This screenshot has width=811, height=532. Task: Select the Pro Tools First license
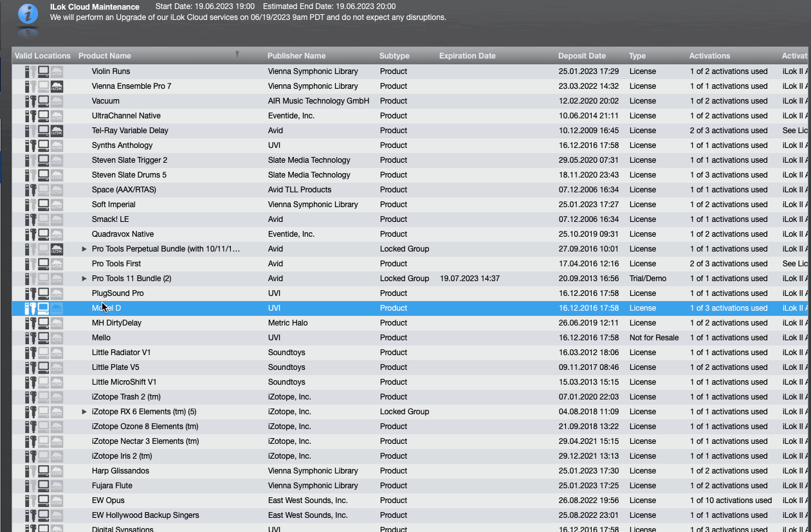(x=116, y=264)
